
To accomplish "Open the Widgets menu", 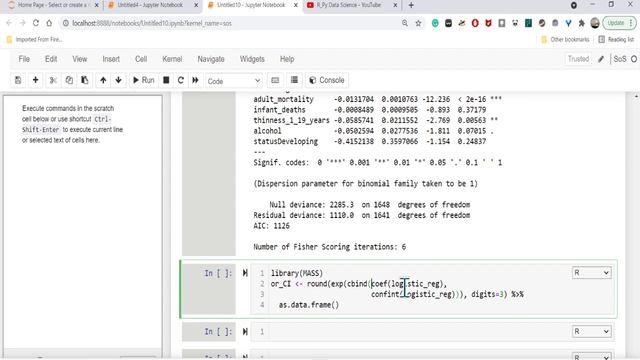I will [x=252, y=59].
